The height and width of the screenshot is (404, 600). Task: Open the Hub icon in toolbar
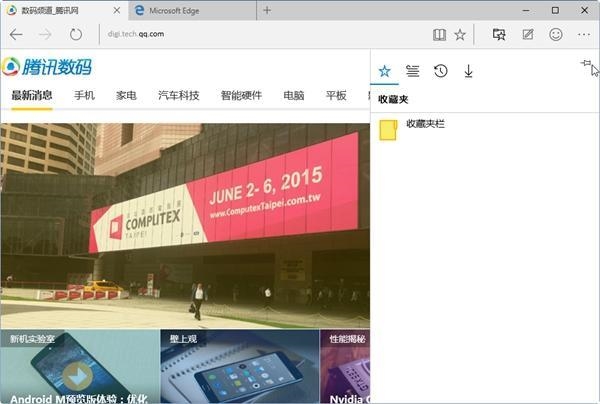pyautogui.click(x=499, y=34)
